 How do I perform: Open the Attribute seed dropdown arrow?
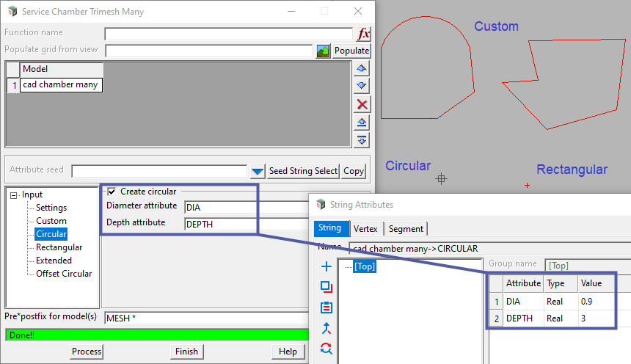click(x=257, y=171)
